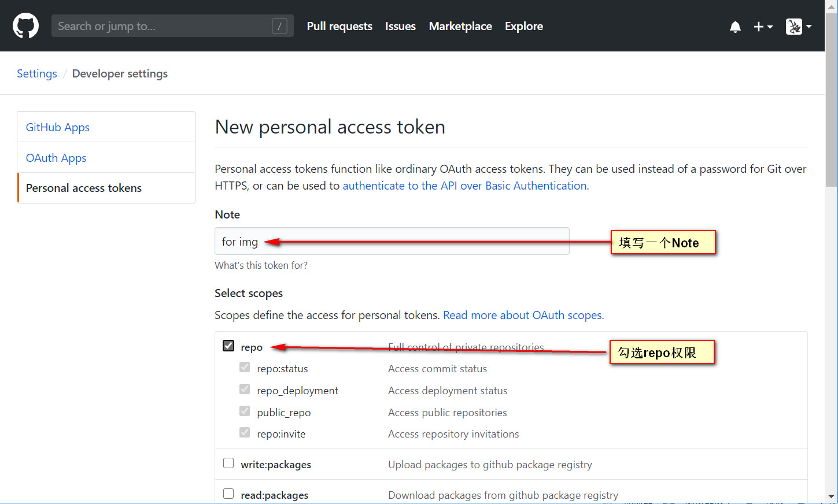Tick the read:packages checkbox
The width and height of the screenshot is (838, 504).
228,494
